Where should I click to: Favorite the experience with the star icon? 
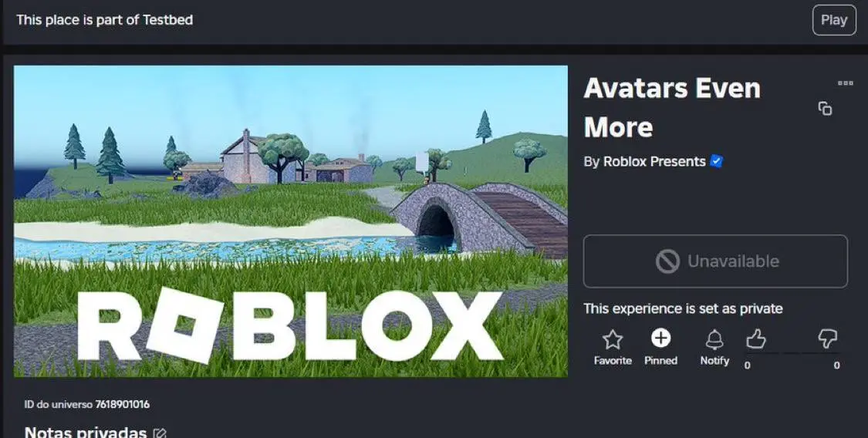click(613, 339)
